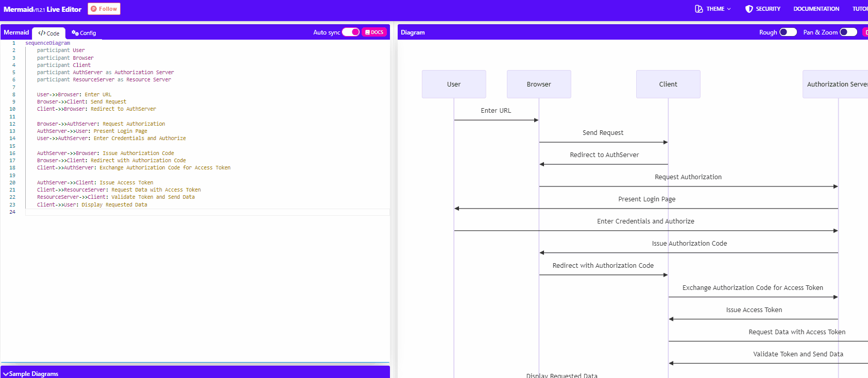The height and width of the screenshot is (378, 868).
Task: Click code line 'AuthServer->>Client: Issue Access Token'
Action: [x=95, y=183]
